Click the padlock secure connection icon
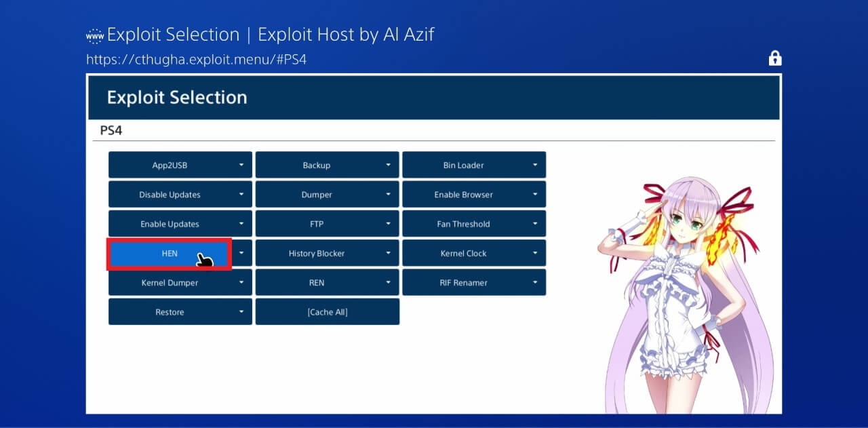This screenshot has height=428, width=868. coord(774,58)
